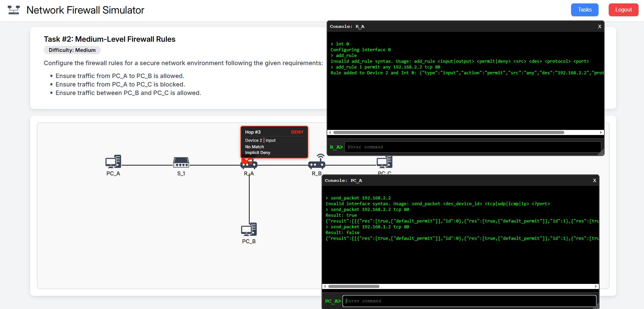Click the R_B wireless router icon
Image resolution: width=644 pixels, height=309 pixels.
[317, 162]
